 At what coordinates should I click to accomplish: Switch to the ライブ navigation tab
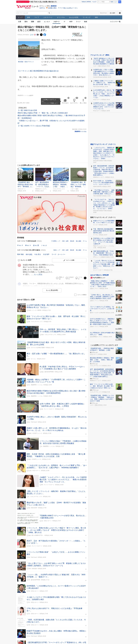(37, 17)
